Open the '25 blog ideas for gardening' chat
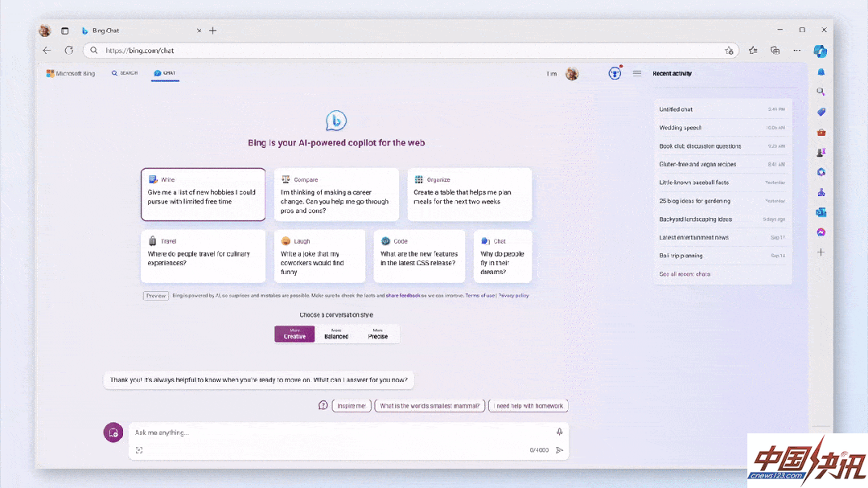 (x=722, y=201)
